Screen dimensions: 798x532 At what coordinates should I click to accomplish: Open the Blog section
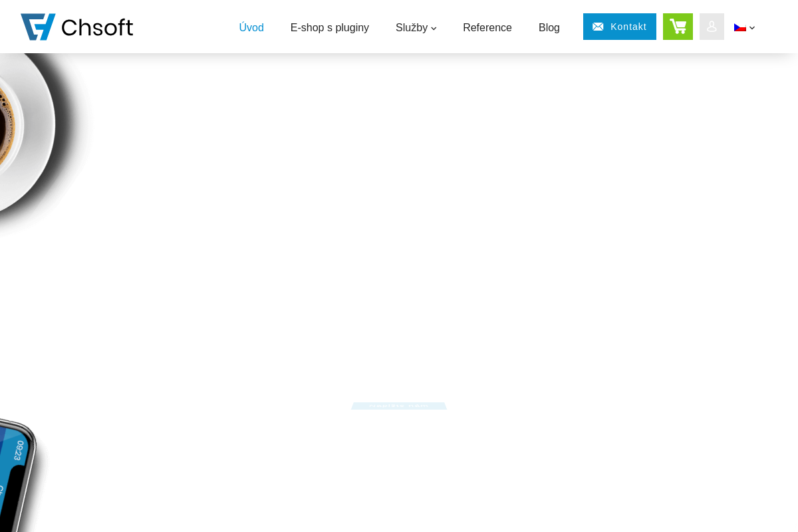[549, 28]
